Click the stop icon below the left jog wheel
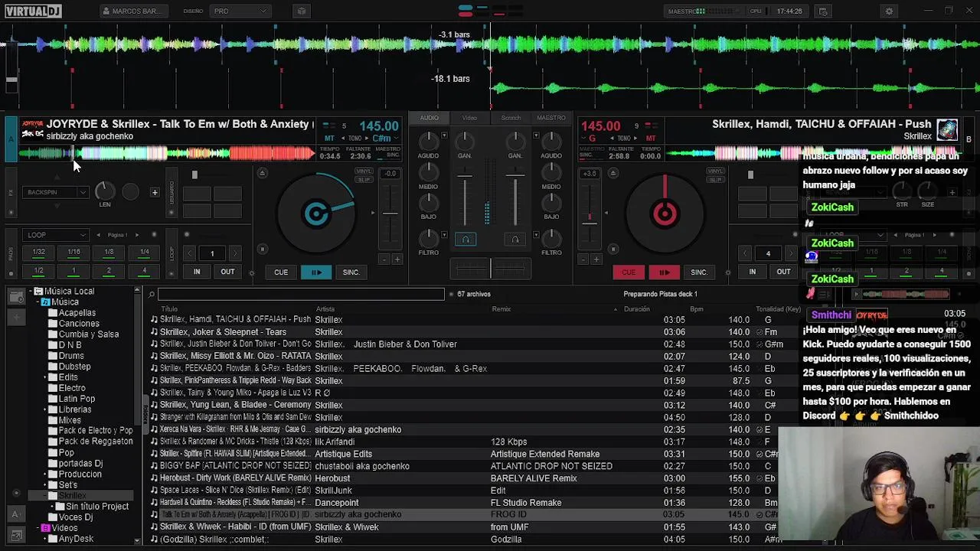This screenshot has height=551, width=980. (262, 249)
